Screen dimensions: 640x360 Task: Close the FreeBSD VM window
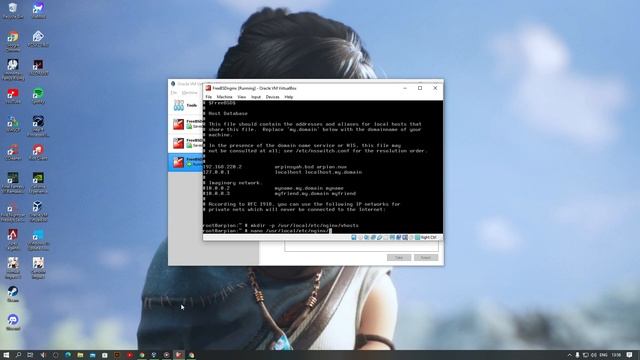(435, 88)
